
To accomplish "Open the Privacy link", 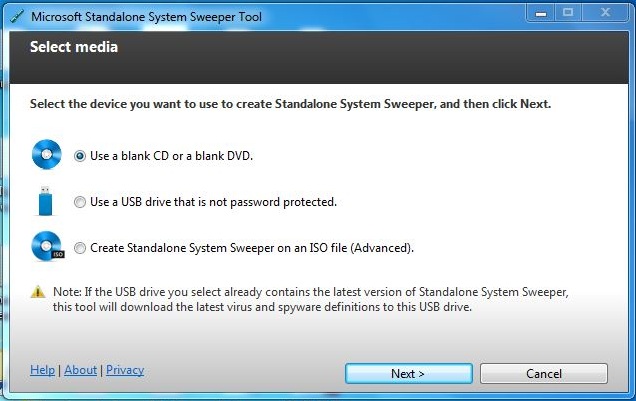I will click(125, 370).
